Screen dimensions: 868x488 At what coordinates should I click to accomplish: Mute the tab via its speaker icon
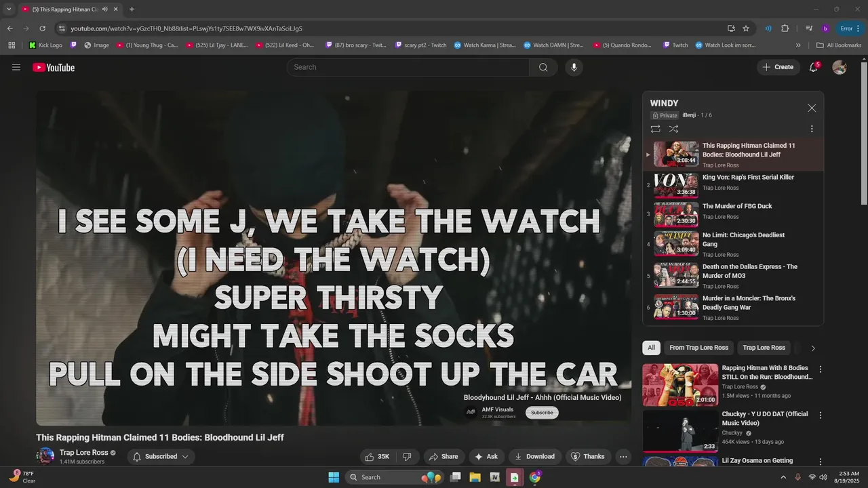(104, 9)
